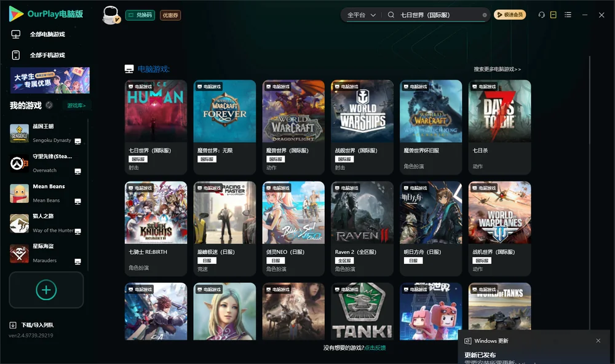Screen dimensions: 615x364
Task: Dismiss the Windows 更新 notification
Action: (x=598, y=341)
